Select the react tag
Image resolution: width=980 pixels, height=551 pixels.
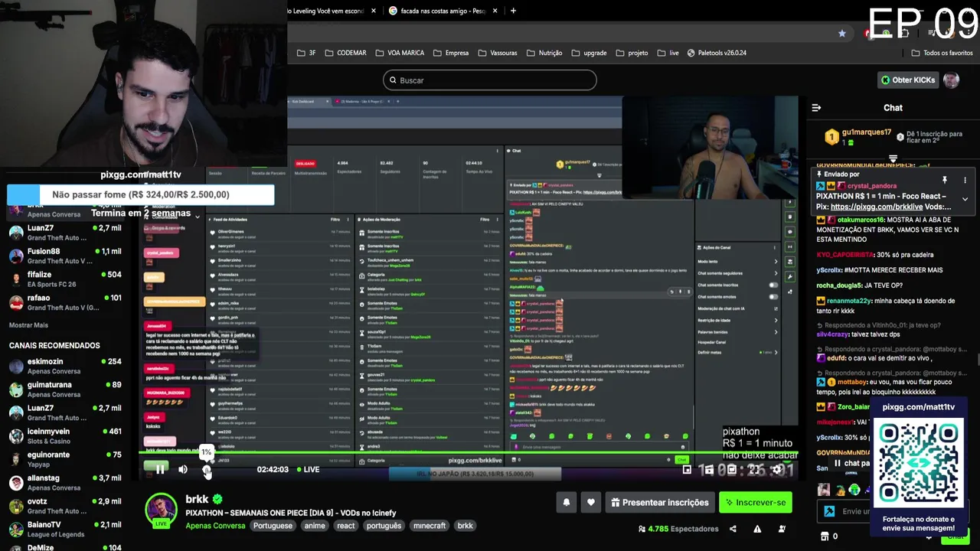(x=346, y=526)
